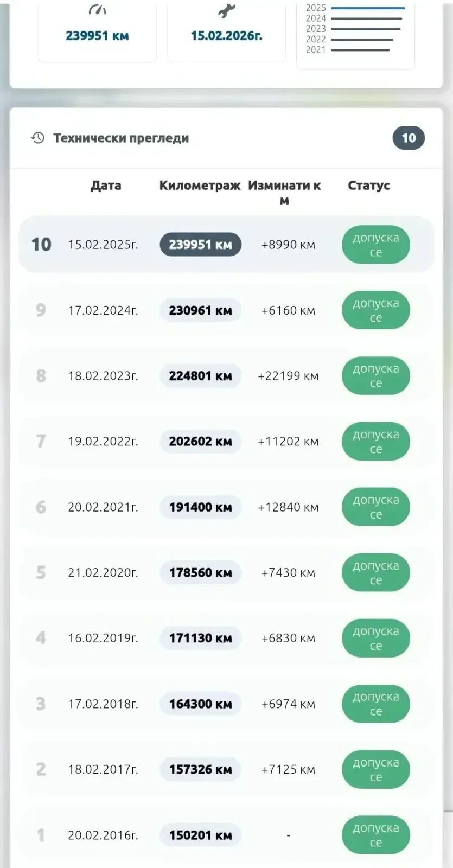Select the 230961 км mileage pill

[x=200, y=310]
